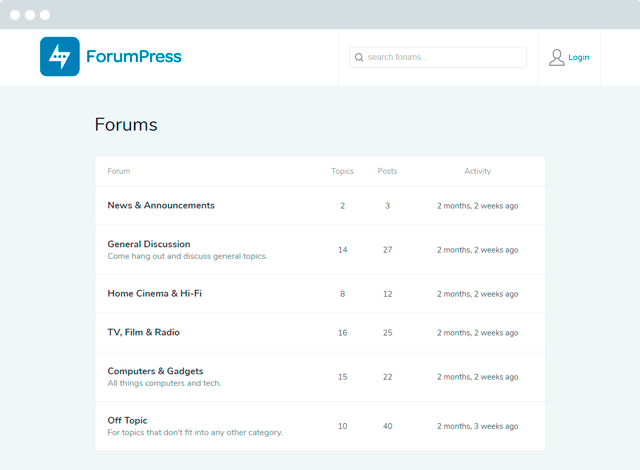640x470 pixels.
Task: Click the General Discussion topic count 14
Action: (342, 250)
